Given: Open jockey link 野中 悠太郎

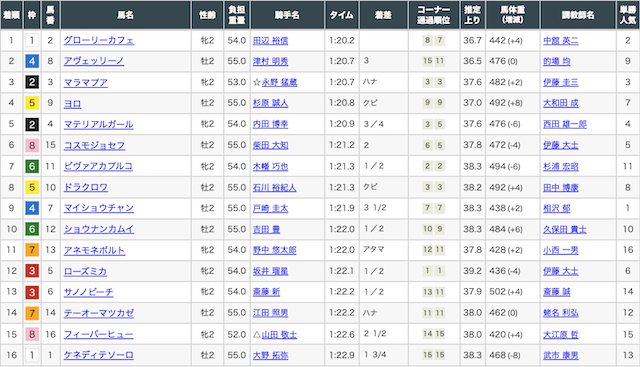Looking at the screenshot, I should point(274,250).
